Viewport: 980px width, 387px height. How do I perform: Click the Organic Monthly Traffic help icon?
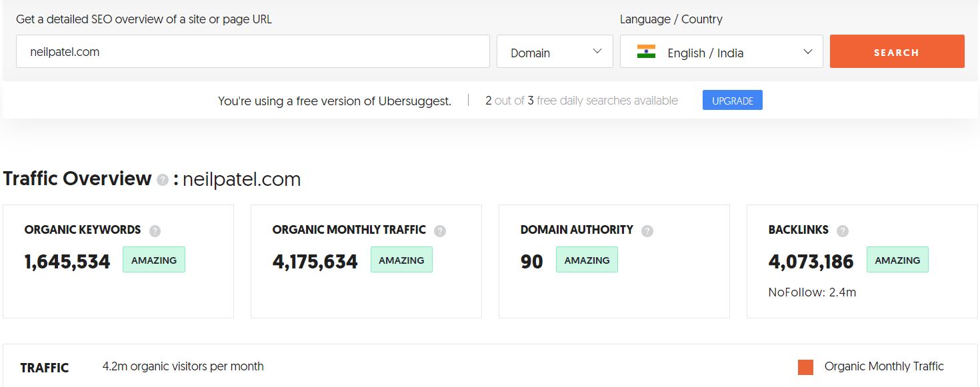tap(440, 231)
